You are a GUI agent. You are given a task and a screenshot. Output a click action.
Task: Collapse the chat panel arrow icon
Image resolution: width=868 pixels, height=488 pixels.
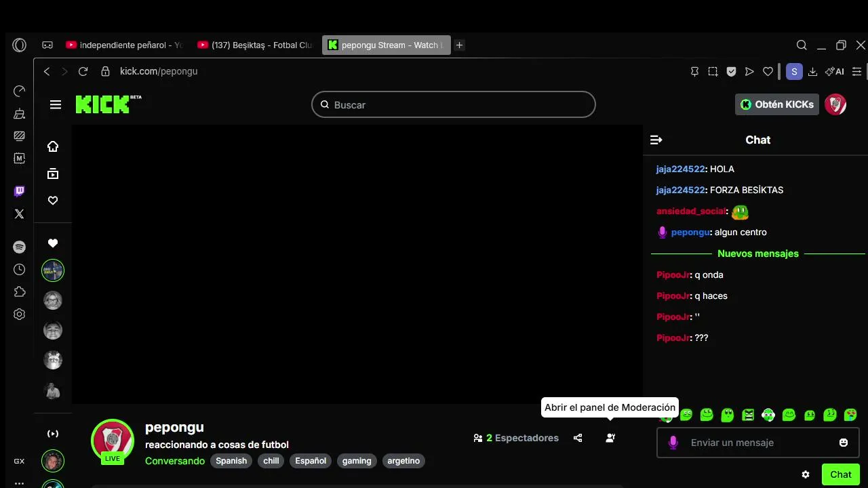click(x=656, y=140)
